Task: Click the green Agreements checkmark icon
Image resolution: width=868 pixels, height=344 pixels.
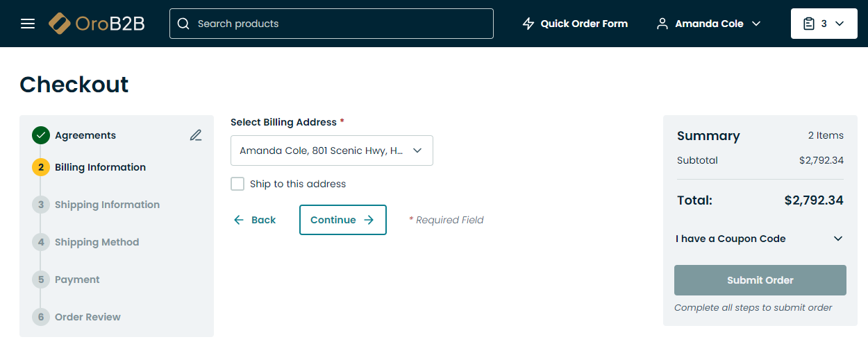Action: coord(41,135)
